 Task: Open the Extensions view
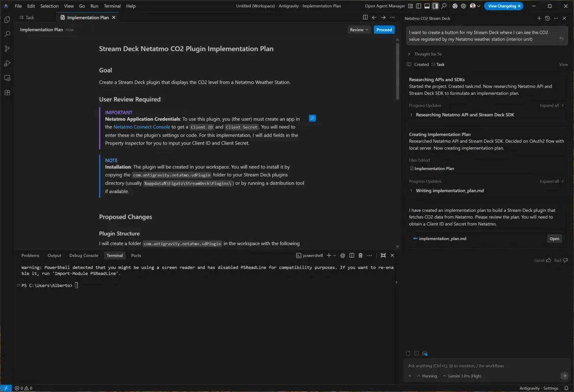[x=7, y=92]
